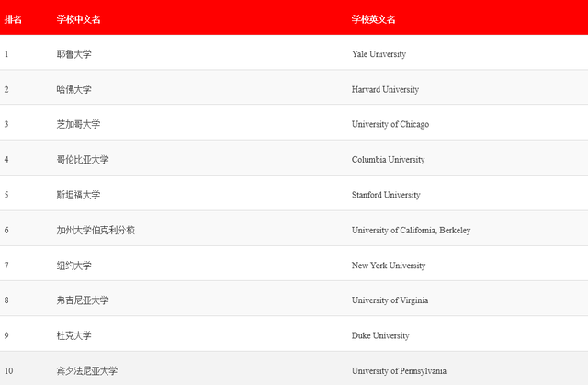Click New York University text
Viewport: 588px width, 385px height.
tap(389, 266)
